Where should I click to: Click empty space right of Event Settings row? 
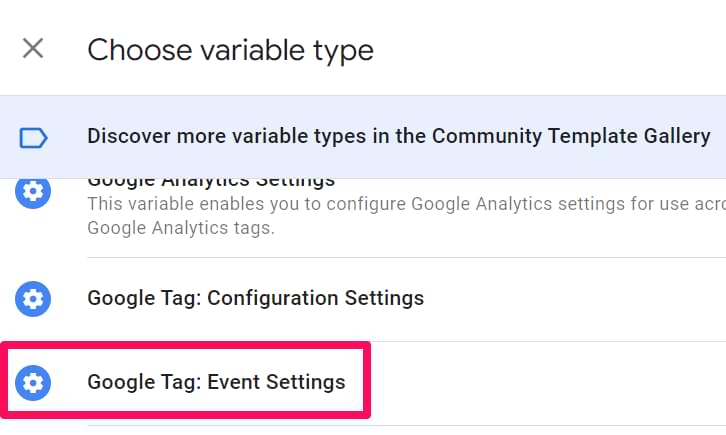pyautogui.click(x=546, y=383)
